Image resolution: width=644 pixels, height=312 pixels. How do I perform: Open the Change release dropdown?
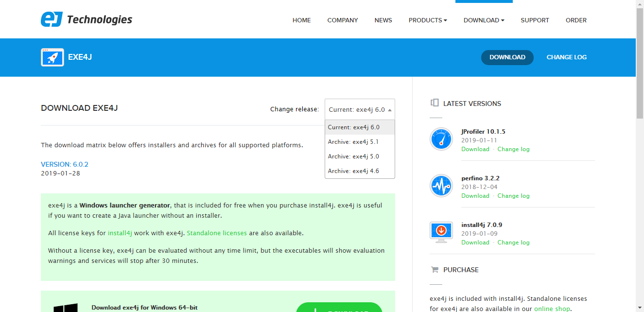click(x=360, y=109)
